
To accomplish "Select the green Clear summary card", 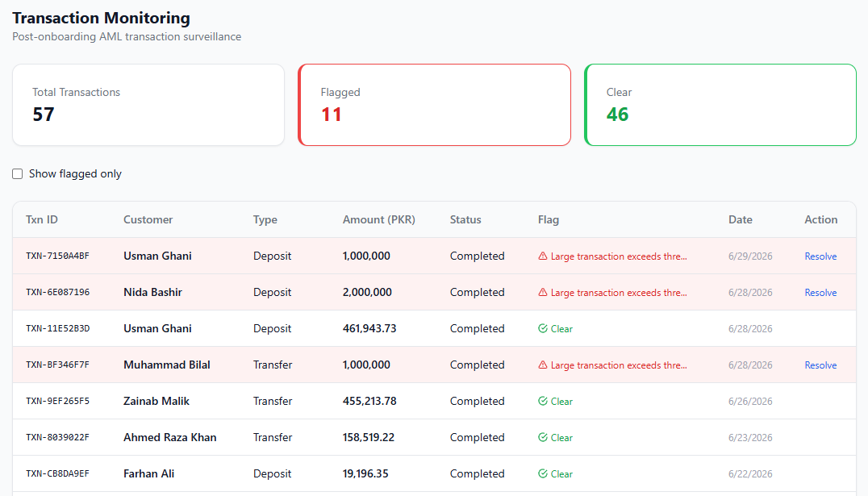I will [x=720, y=105].
